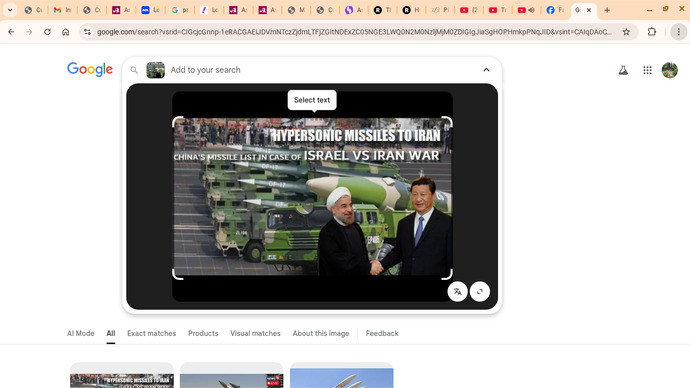This screenshot has width=690, height=388.
Task: Go to Google home via logo
Action: pyautogui.click(x=90, y=69)
